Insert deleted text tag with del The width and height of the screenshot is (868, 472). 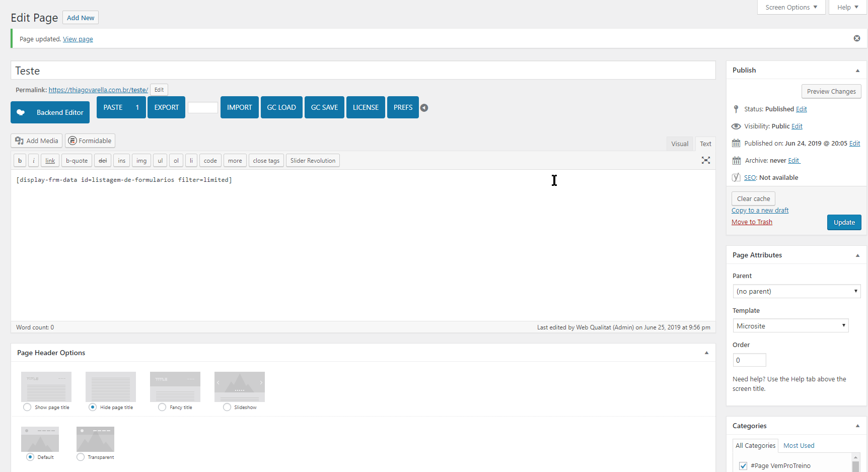(103, 161)
